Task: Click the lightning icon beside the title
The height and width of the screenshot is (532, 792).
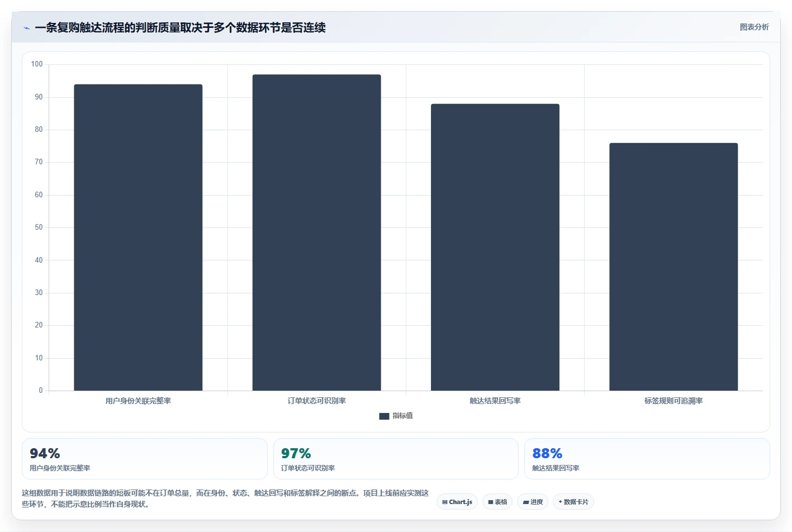Action: click(x=26, y=28)
